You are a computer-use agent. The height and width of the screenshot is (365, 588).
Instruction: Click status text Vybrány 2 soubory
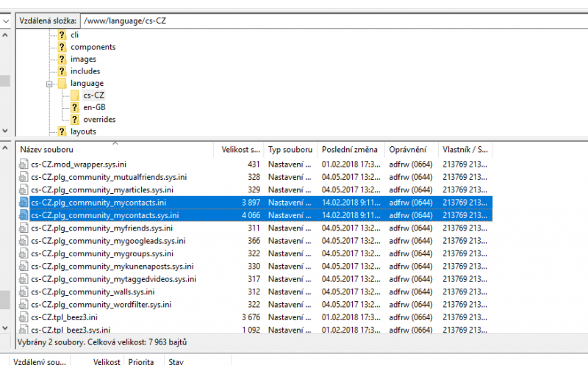coord(51,342)
